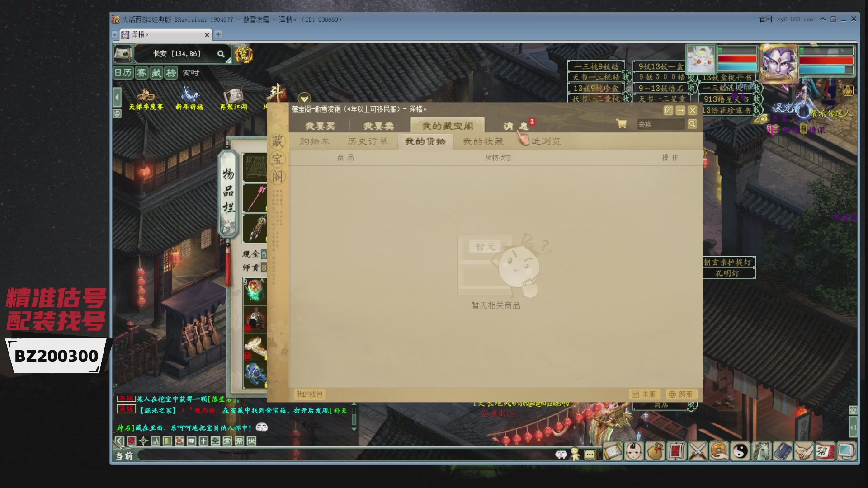Screen dimensions: 868x488
Task: Open the 当前 chat channel selector
Action: (124, 456)
